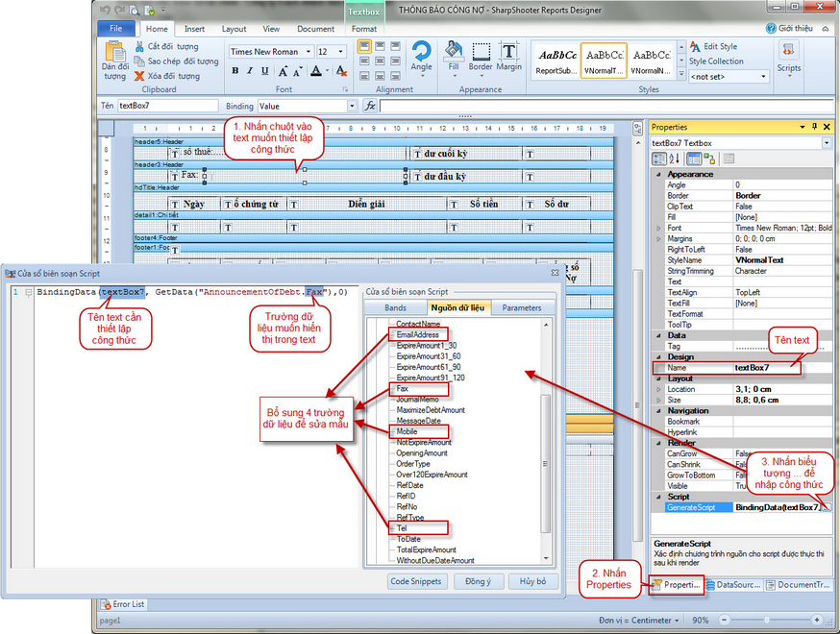
Task: Select bottom-right alignment button
Action: point(395,76)
